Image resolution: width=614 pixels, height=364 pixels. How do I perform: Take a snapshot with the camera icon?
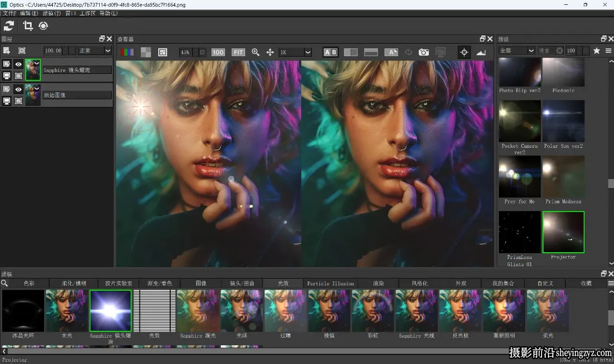(424, 52)
